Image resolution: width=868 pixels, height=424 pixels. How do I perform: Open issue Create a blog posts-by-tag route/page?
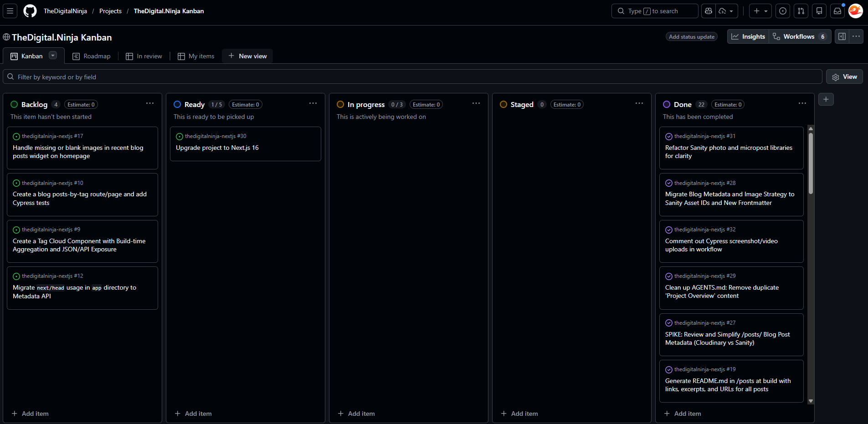[x=80, y=199]
